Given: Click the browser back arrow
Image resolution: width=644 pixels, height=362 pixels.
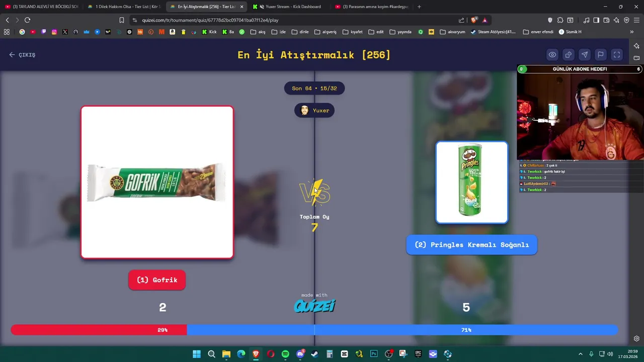Looking at the screenshot, I should click(7, 20).
